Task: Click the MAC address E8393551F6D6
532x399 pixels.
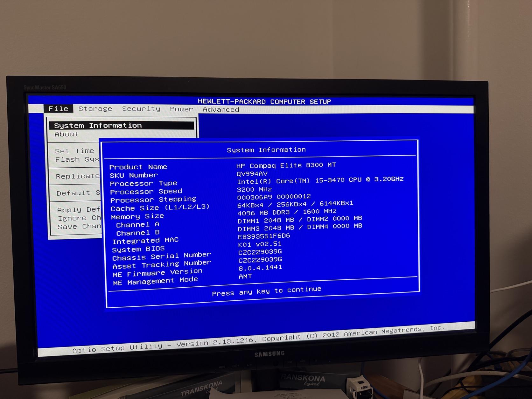Action: click(x=264, y=236)
